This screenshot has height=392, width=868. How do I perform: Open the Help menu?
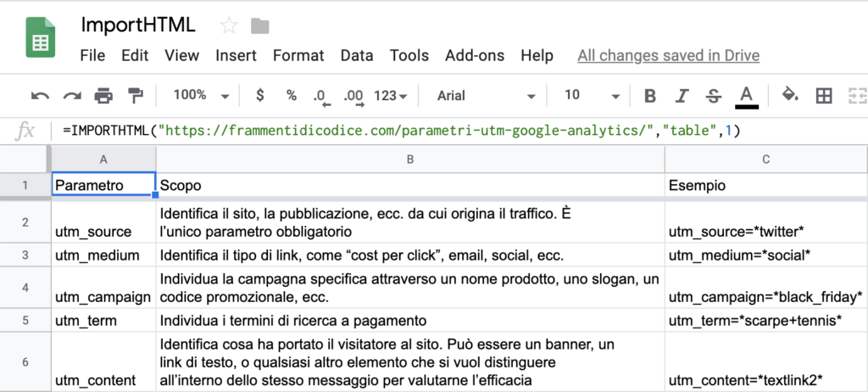point(537,55)
